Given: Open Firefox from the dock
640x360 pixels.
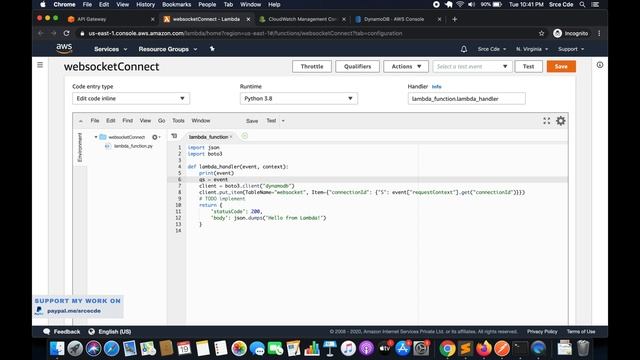Looking at the screenshot, I should 484,349.
